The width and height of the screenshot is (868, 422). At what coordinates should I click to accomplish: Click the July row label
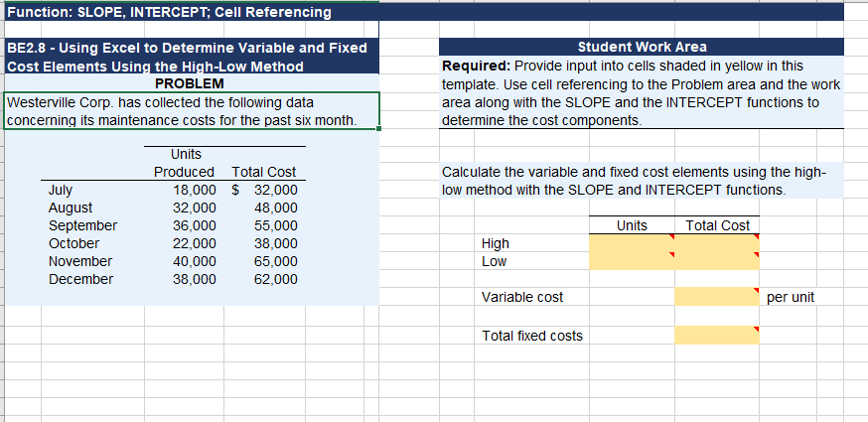click(x=61, y=190)
